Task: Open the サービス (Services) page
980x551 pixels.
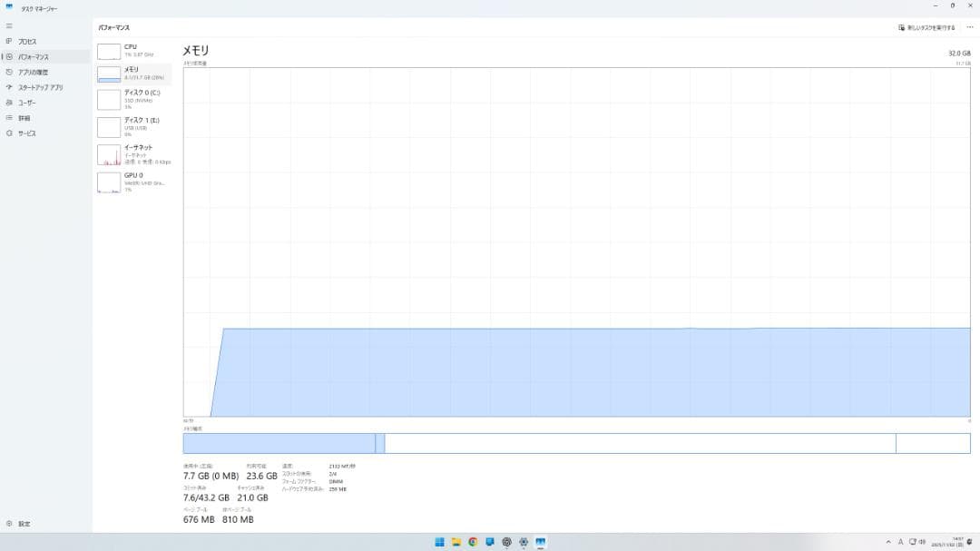Action: click(x=27, y=133)
